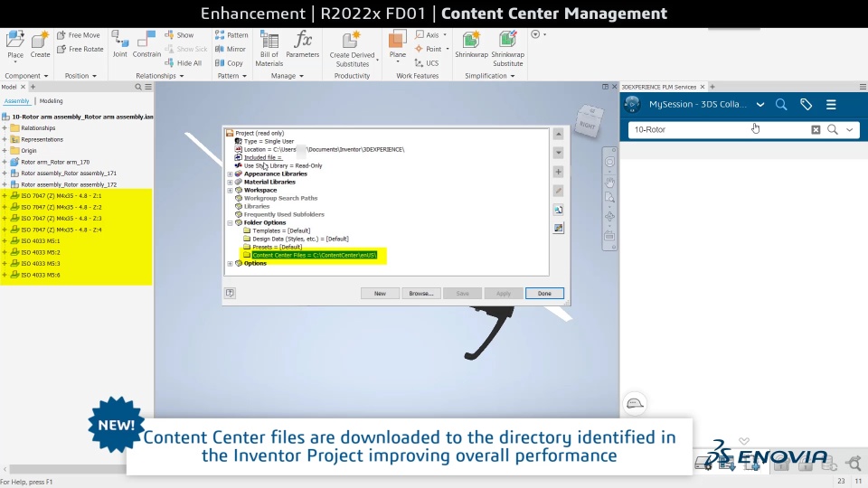Click the Place component tool

15,45
